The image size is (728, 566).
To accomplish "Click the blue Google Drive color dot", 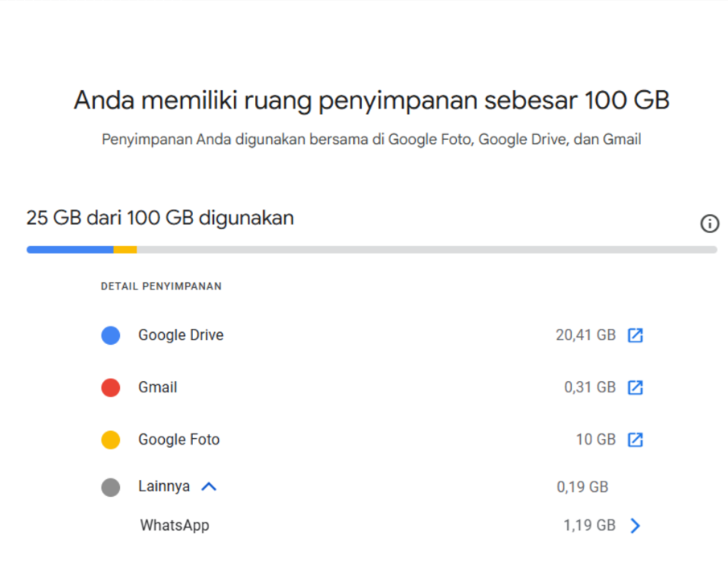I will coord(111,335).
